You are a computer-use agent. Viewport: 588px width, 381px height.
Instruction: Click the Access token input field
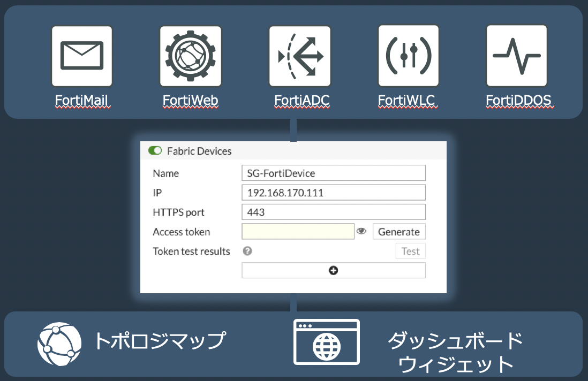click(298, 232)
